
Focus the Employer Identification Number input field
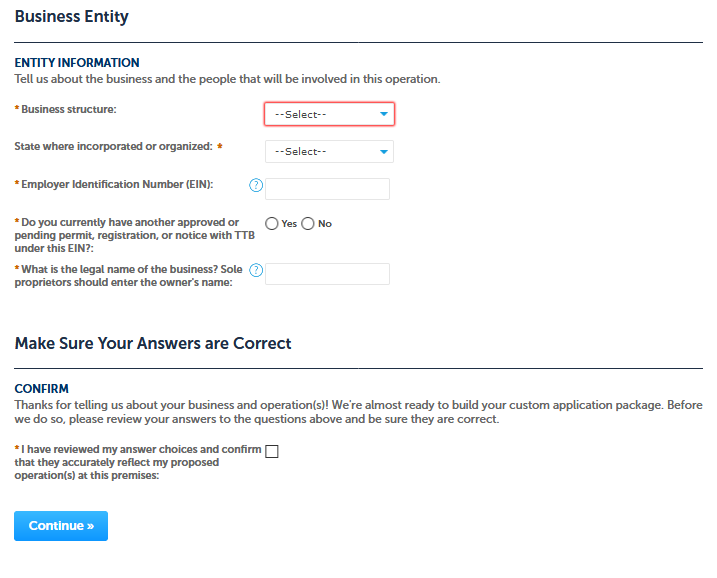point(327,189)
